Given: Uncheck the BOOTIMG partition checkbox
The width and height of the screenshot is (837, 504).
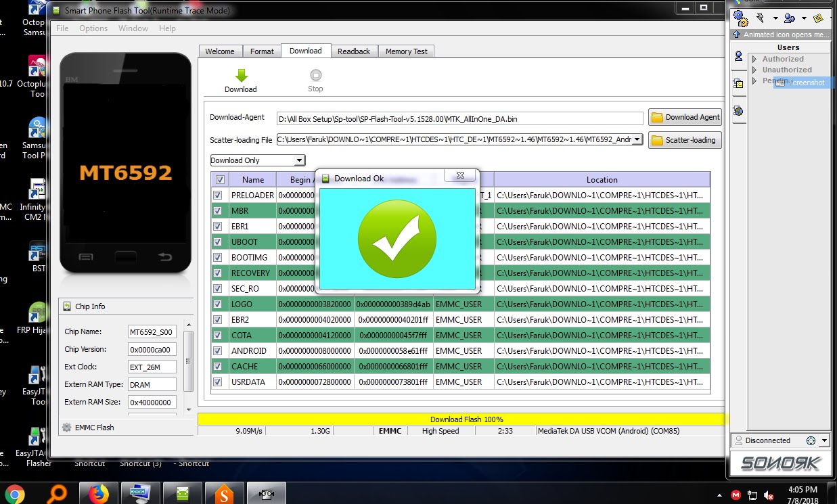Looking at the screenshot, I should (217, 257).
